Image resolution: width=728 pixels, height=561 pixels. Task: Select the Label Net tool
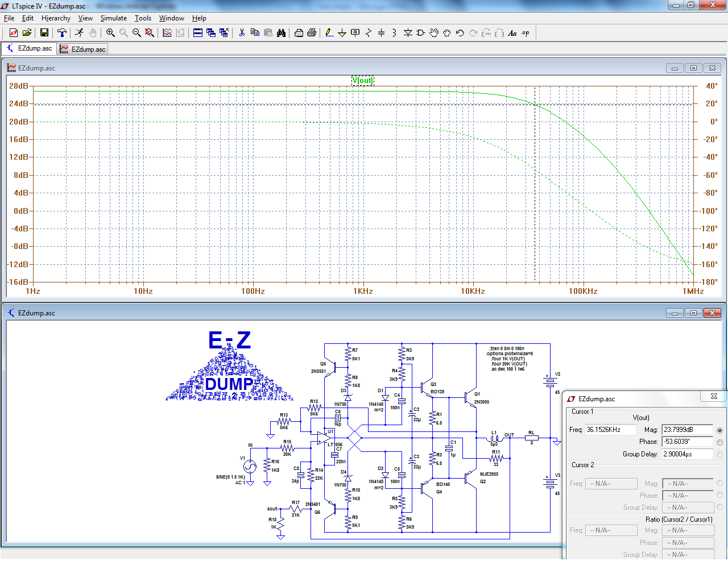coord(355,33)
